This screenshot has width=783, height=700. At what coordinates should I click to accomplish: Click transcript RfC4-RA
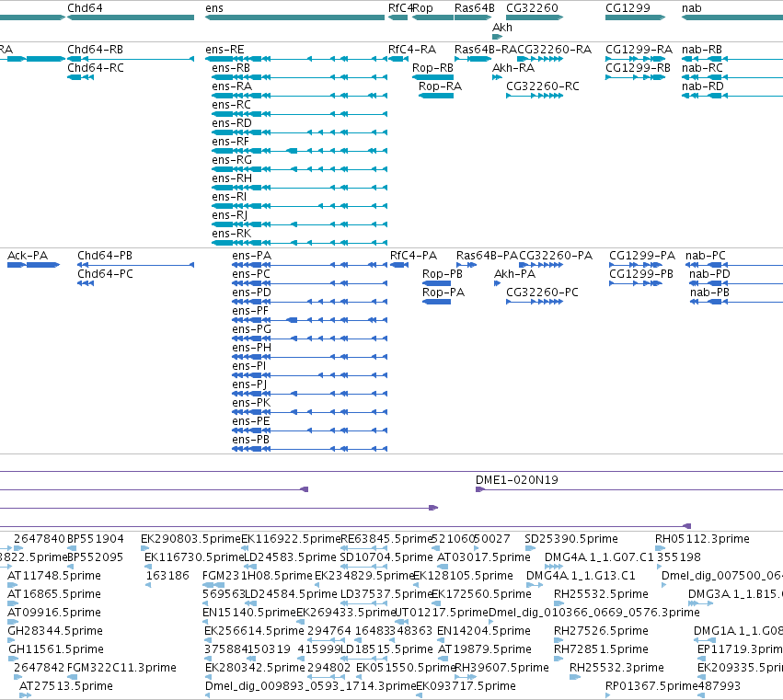[x=412, y=50]
